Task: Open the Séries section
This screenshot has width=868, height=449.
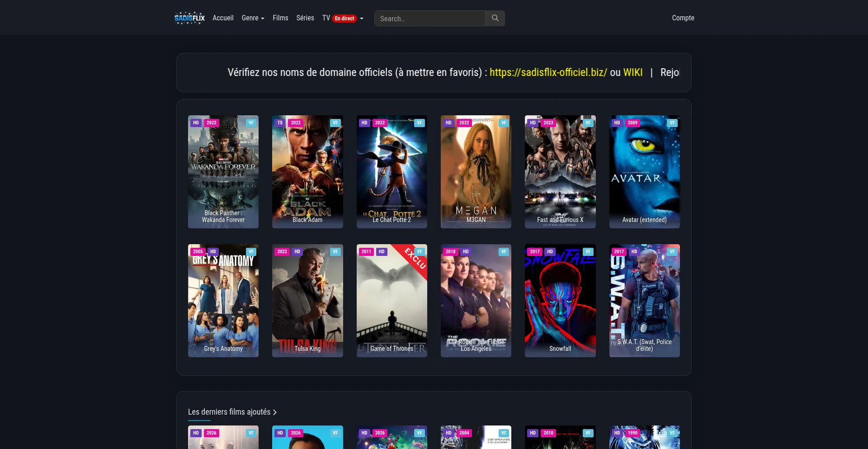Action: (305, 18)
